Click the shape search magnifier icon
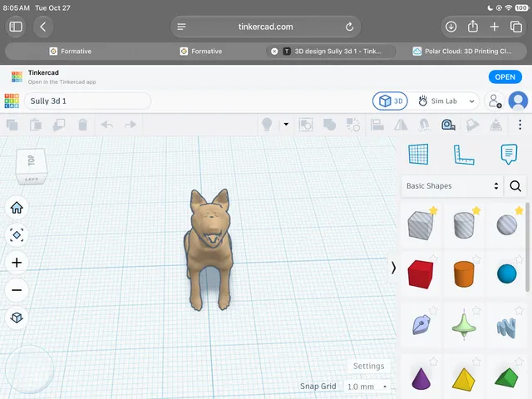The height and width of the screenshot is (399, 532). [515, 186]
